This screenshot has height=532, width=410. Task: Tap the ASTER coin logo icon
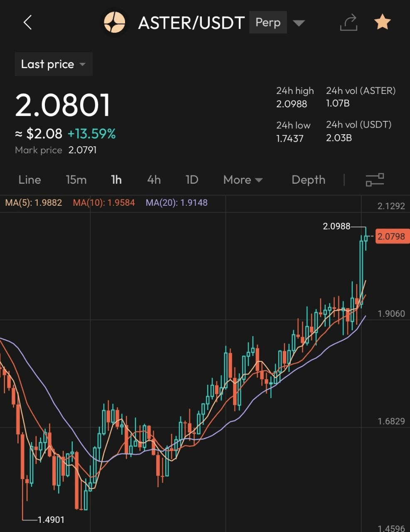pos(114,22)
